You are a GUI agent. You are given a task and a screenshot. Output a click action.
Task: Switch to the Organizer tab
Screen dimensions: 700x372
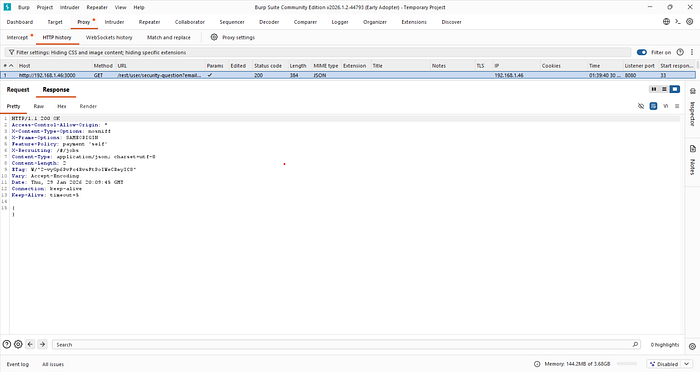(375, 22)
